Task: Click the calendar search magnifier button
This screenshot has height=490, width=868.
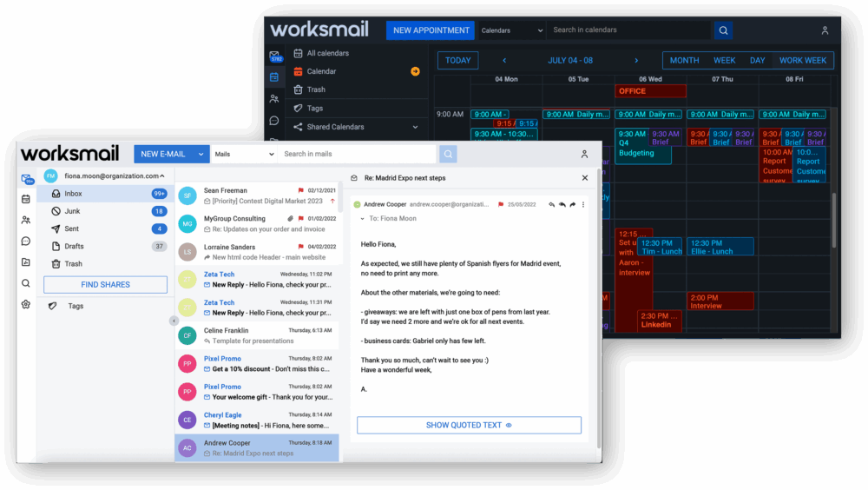Action: [723, 30]
